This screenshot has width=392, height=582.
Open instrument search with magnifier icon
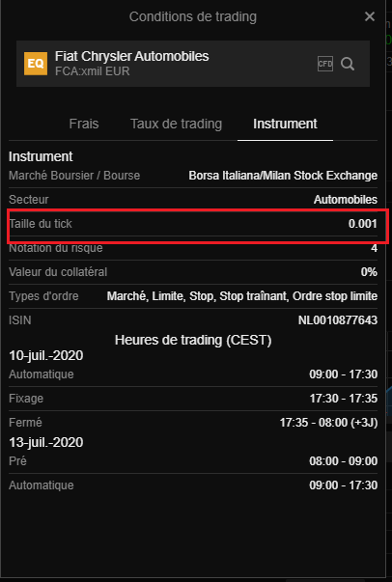348,64
